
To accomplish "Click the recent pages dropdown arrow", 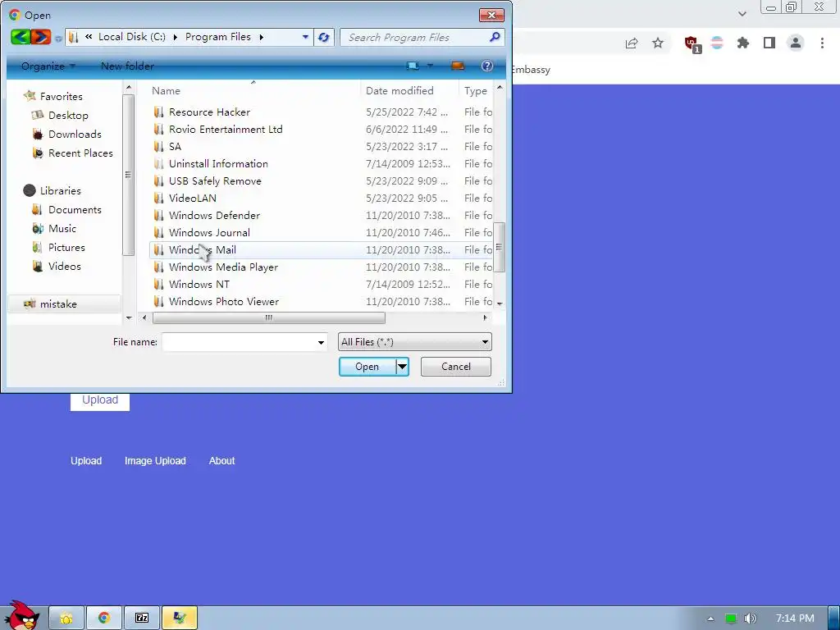I will pyautogui.click(x=58, y=39).
